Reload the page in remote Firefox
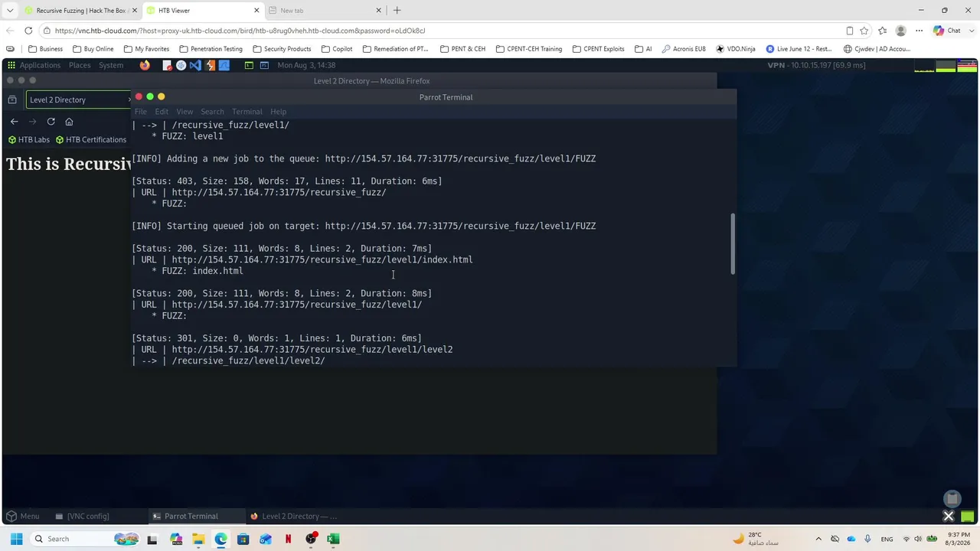This screenshot has height=551, width=980. [51, 122]
